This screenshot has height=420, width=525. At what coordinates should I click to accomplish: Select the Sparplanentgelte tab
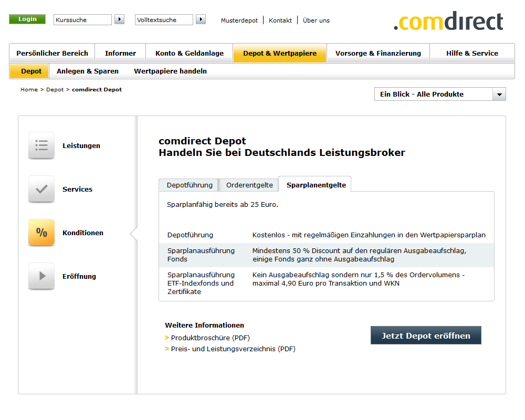pos(316,185)
